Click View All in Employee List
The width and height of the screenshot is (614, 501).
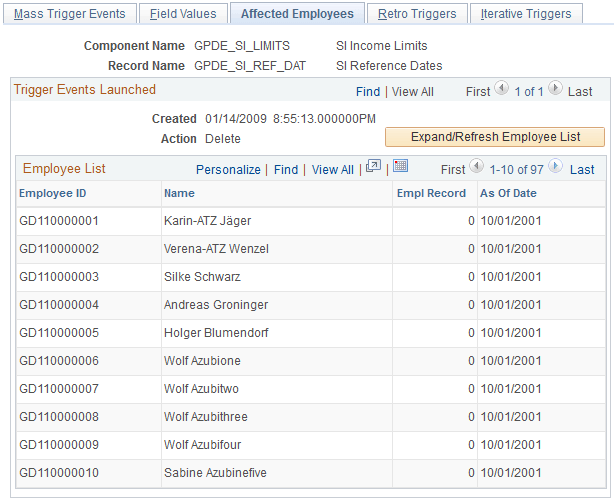(332, 170)
